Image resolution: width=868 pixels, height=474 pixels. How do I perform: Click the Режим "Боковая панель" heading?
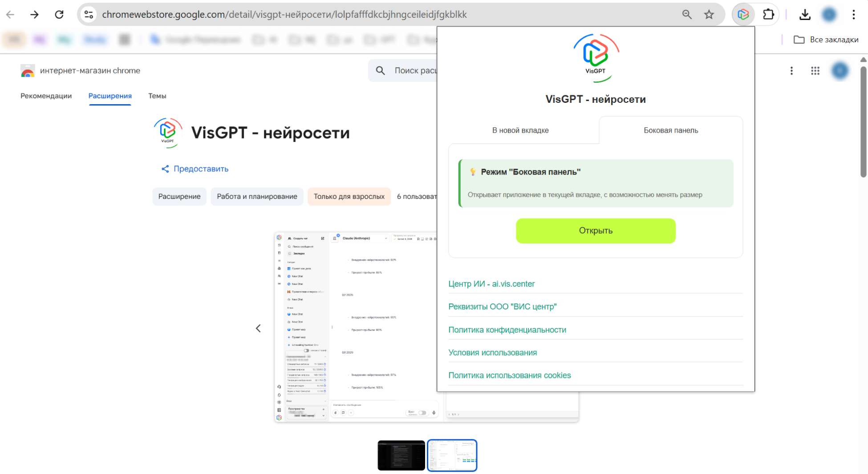click(x=531, y=172)
